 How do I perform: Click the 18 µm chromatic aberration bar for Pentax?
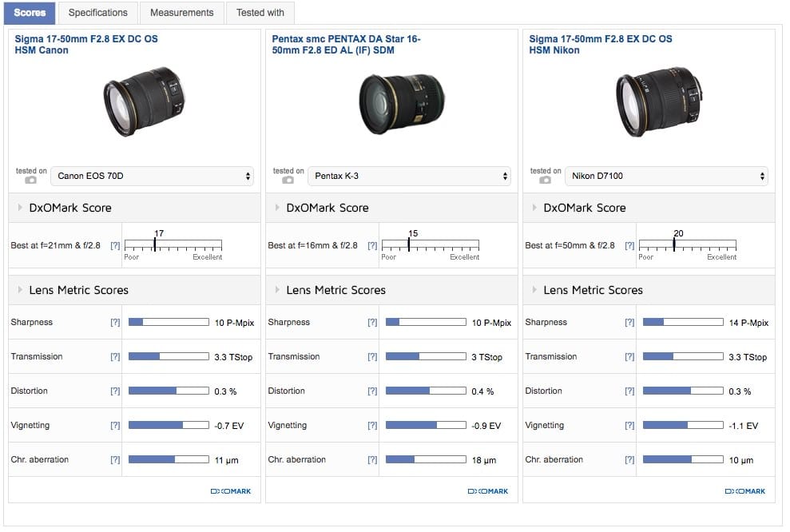(x=426, y=459)
